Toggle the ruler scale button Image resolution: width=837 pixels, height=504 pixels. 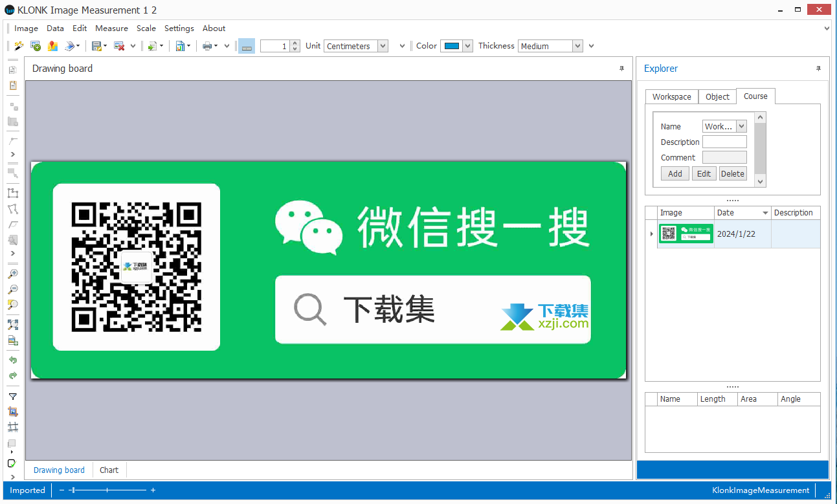pos(246,46)
